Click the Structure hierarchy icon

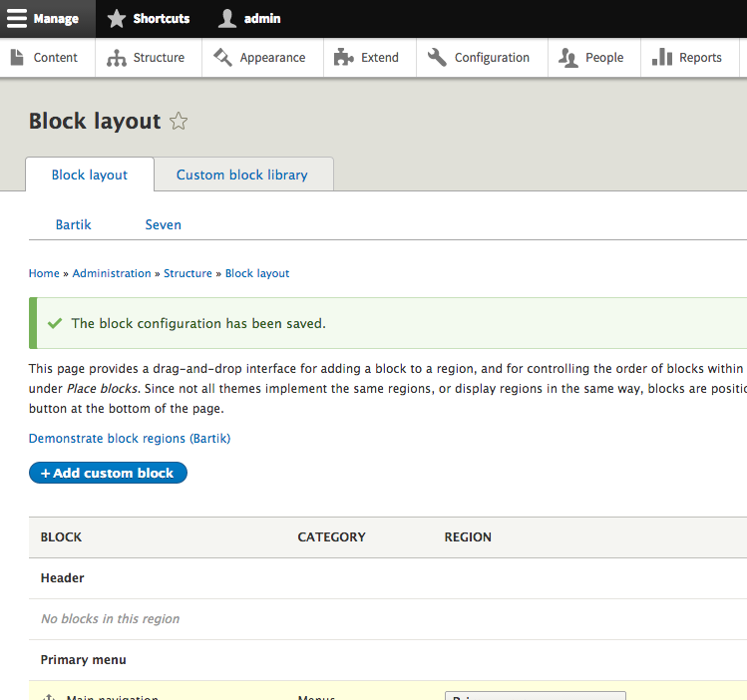click(117, 58)
